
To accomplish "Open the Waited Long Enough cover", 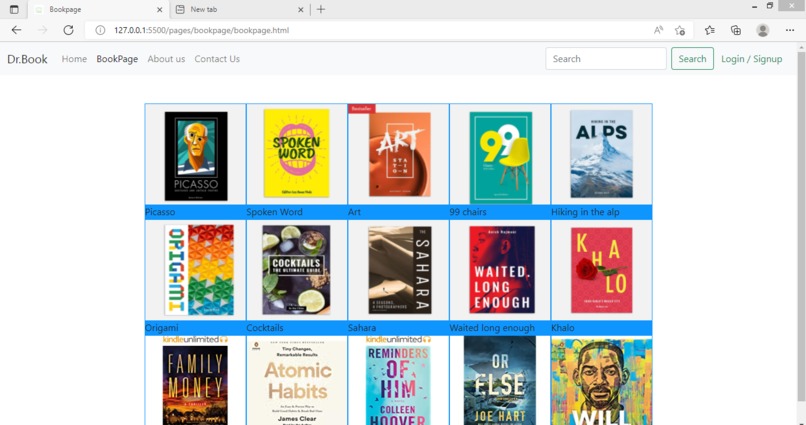I will coord(502,269).
